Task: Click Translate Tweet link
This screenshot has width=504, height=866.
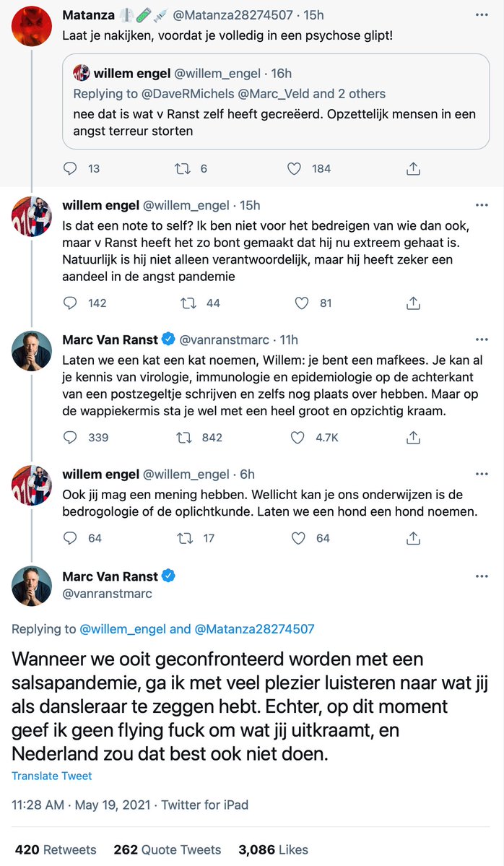Action: 52,776
